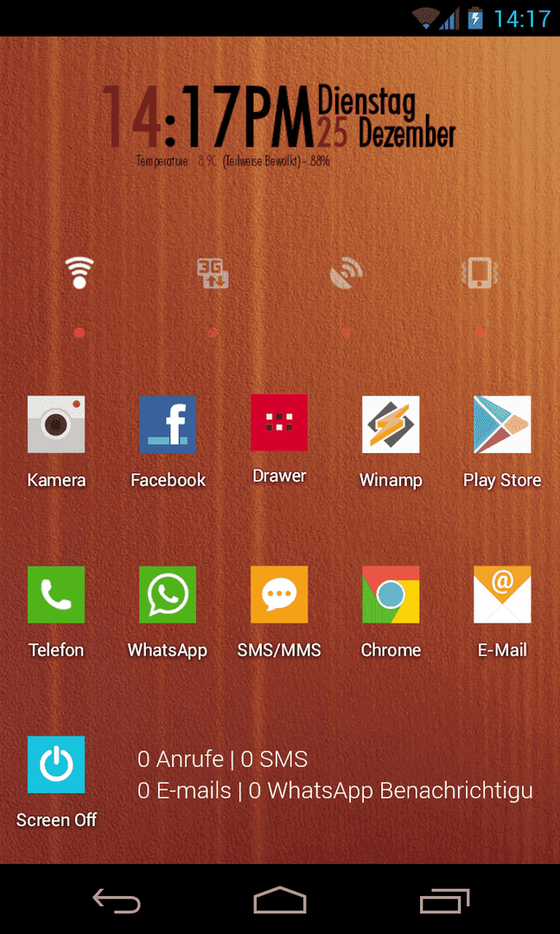
Task: Open the E-Mail app
Action: [x=502, y=594]
